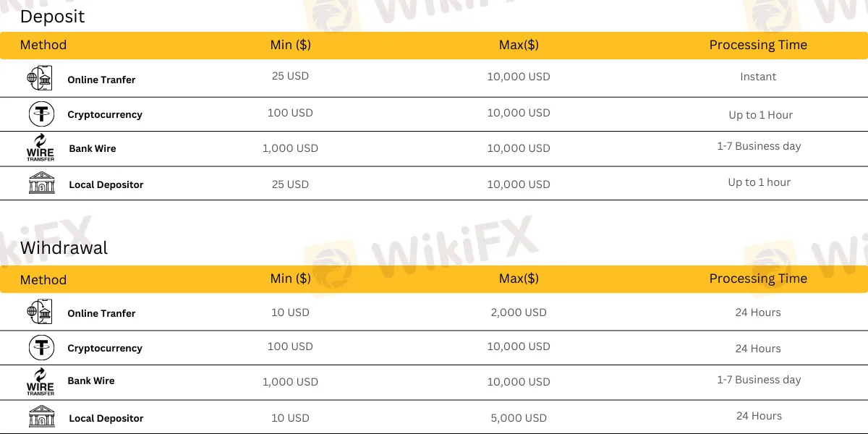Click the 25 USD Online Transfer deposit minimum
Screen dimensions: 868x434
pyautogui.click(x=290, y=77)
